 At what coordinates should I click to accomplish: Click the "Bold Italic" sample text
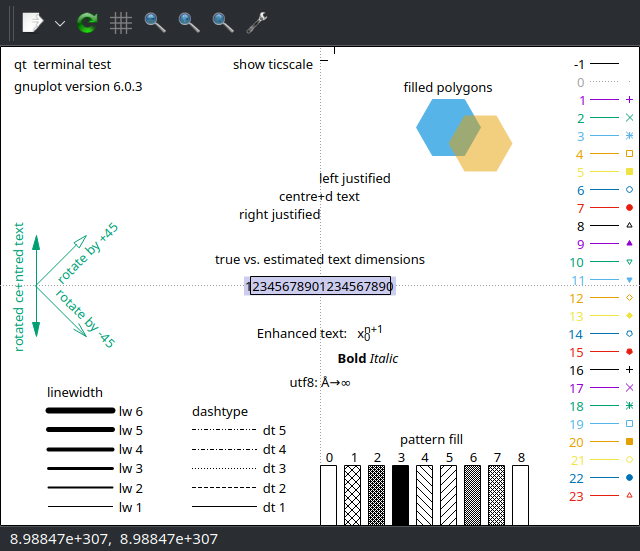(368, 358)
